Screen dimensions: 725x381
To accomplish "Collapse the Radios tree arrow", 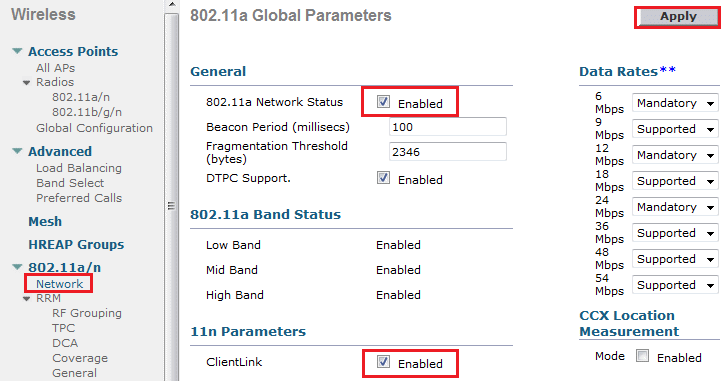I will [27, 83].
